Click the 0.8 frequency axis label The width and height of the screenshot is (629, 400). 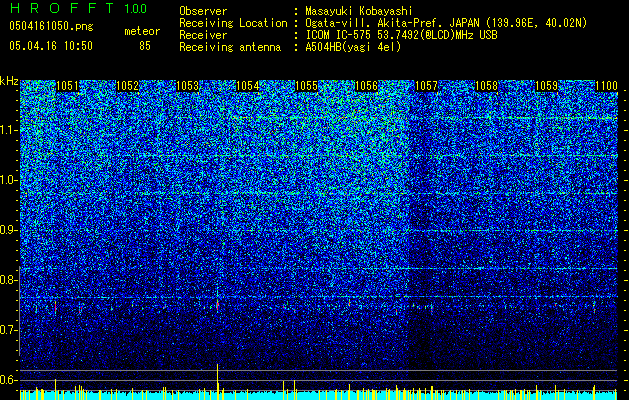(9, 280)
